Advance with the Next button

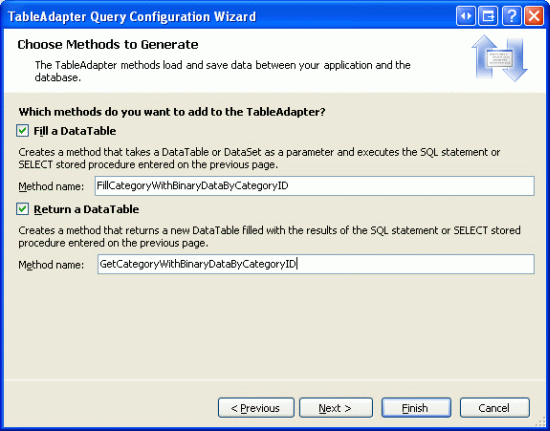[336, 408]
